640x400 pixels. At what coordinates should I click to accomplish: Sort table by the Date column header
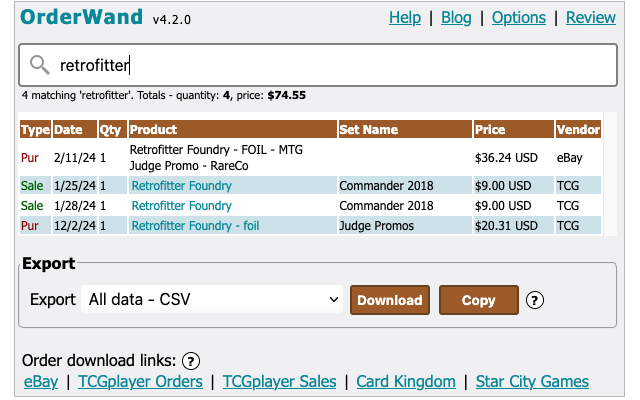[68, 129]
